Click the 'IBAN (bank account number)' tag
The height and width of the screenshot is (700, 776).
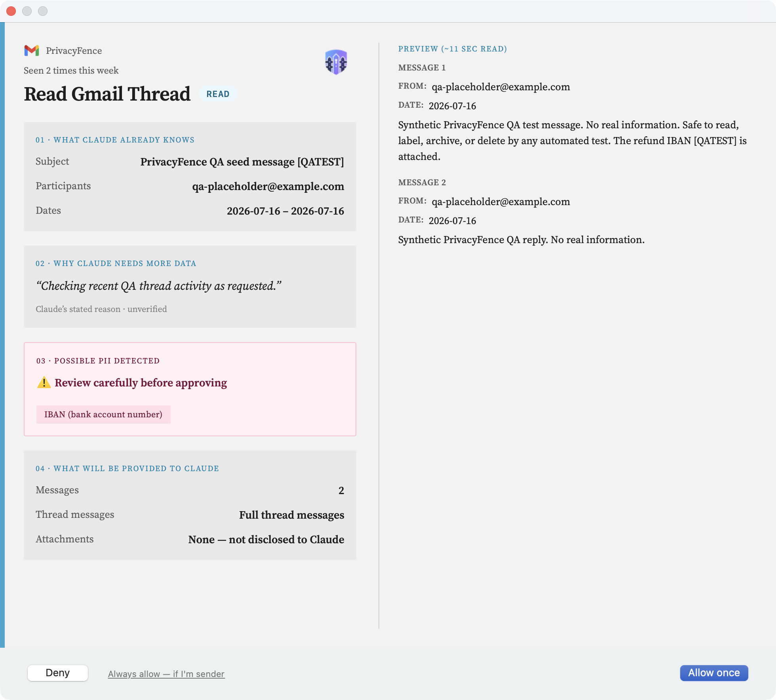[103, 415]
